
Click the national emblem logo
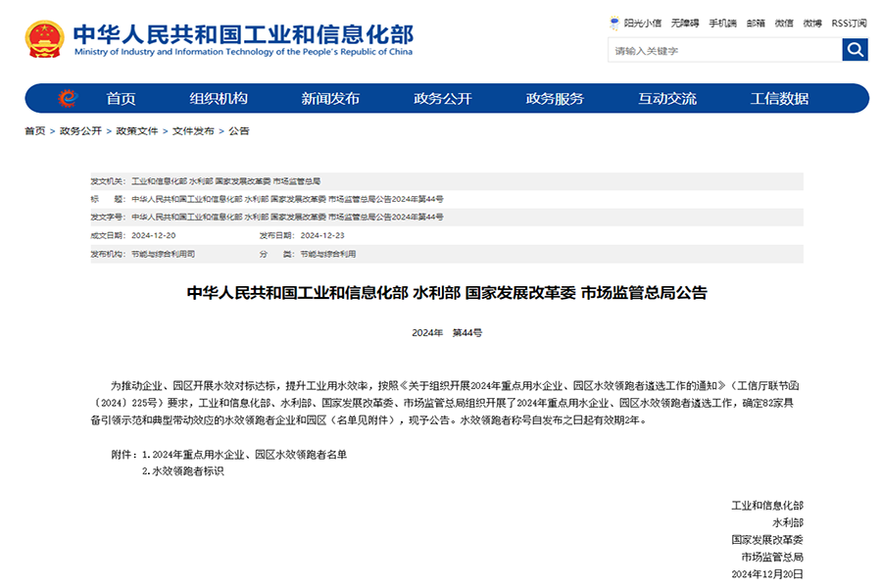[44, 39]
